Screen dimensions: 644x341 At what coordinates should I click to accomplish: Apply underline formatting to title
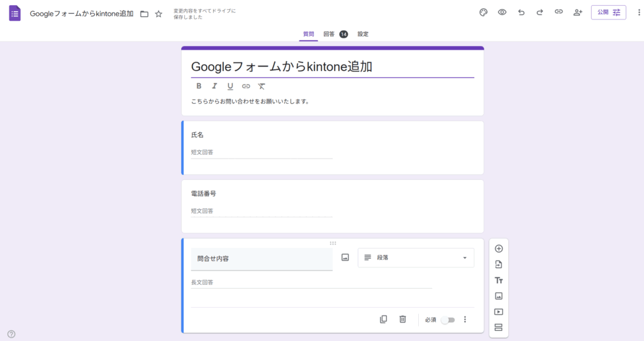(x=230, y=86)
